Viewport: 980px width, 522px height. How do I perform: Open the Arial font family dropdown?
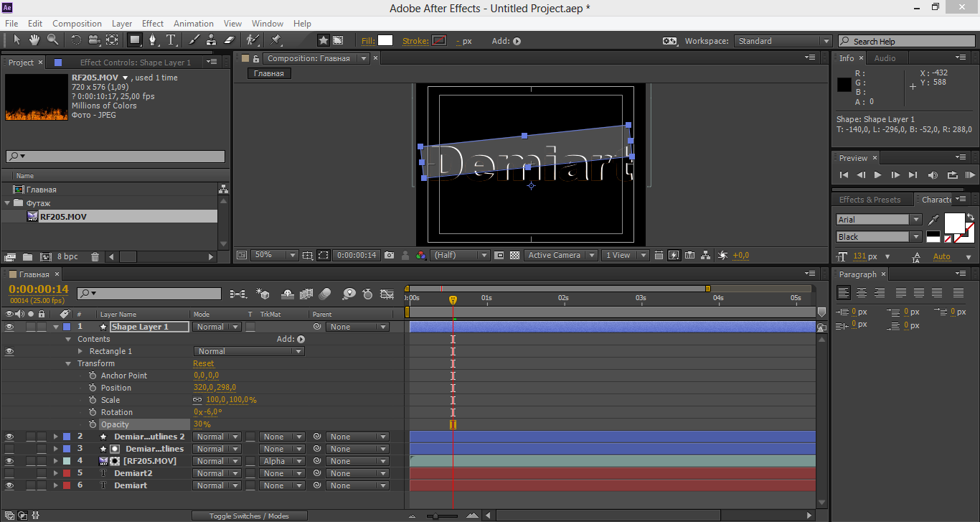pyautogui.click(x=879, y=220)
